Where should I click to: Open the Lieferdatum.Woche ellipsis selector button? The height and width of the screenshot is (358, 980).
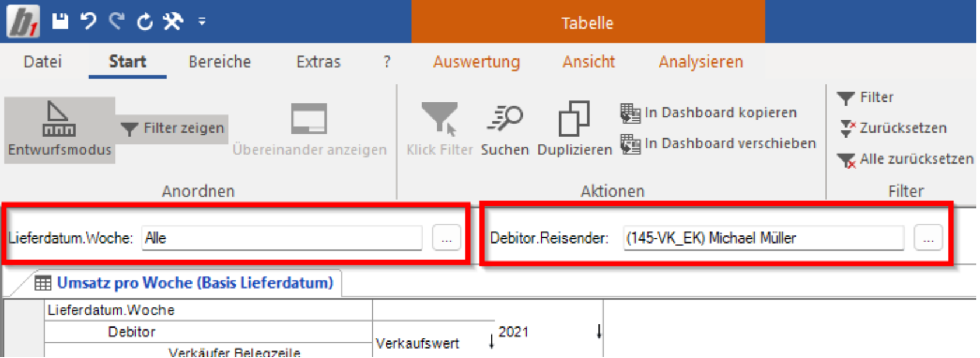(446, 238)
